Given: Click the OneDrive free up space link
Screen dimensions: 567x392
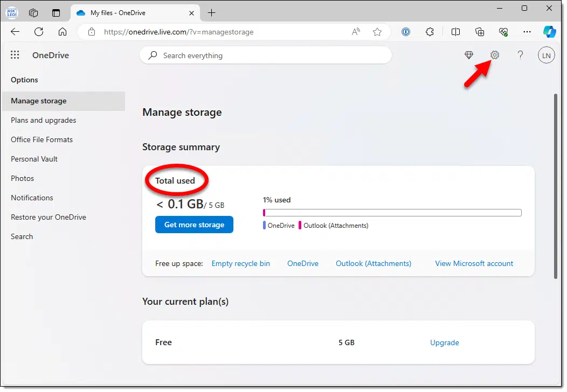Looking at the screenshot, I should click(x=303, y=264).
